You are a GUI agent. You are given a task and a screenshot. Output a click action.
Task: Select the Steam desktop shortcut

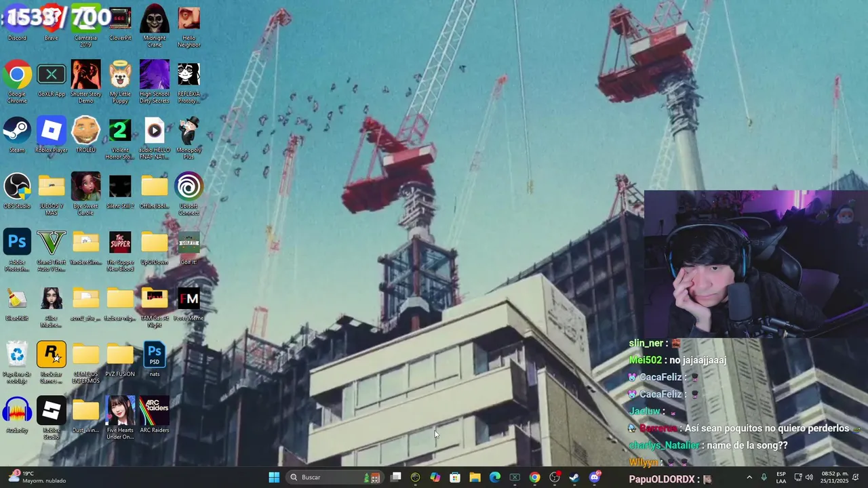(17, 135)
